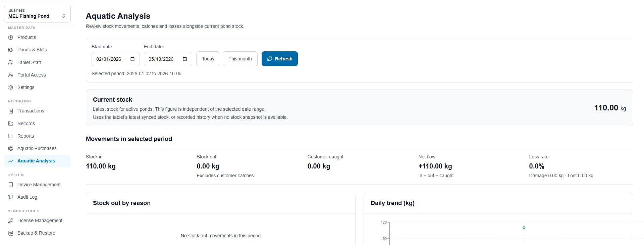Open the Start date calendar picker icon
The width and height of the screenshot is (644, 245).
point(132,59)
